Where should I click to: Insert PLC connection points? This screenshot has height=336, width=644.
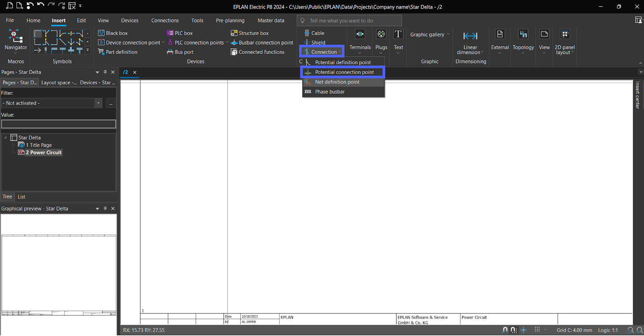[195, 43]
